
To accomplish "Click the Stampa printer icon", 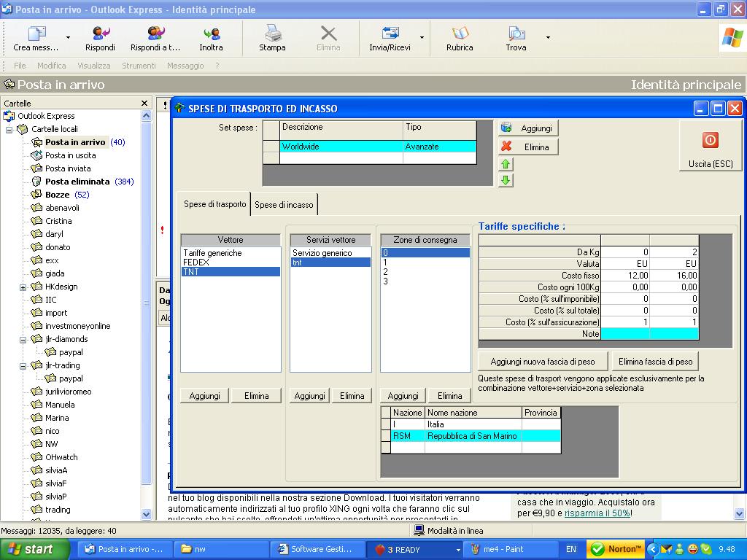I will [x=272, y=34].
